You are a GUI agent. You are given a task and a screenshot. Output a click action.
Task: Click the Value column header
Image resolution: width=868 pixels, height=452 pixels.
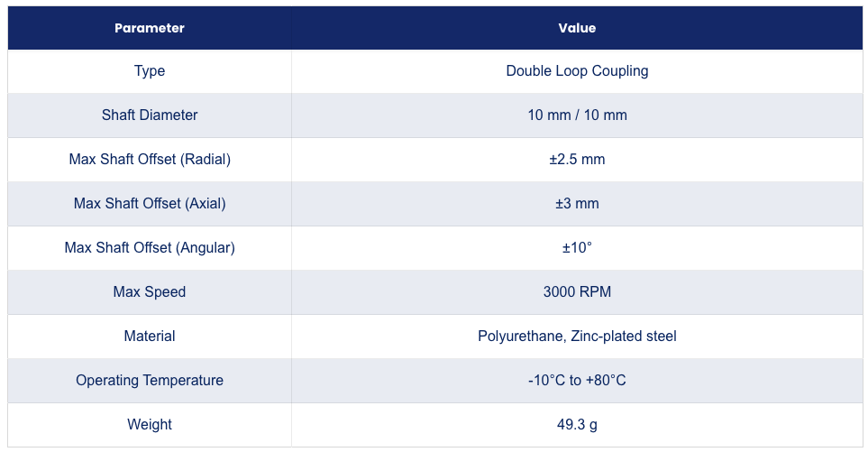pos(577,28)
